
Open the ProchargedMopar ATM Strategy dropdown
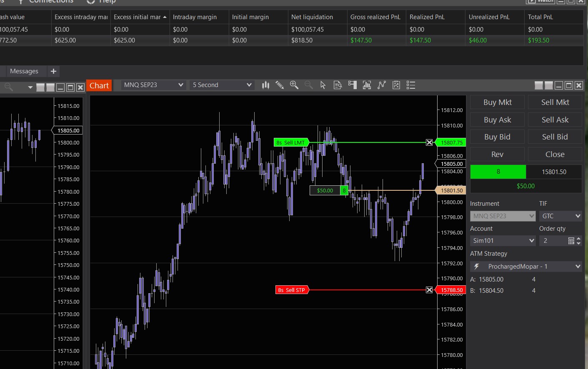coord(525,267)
